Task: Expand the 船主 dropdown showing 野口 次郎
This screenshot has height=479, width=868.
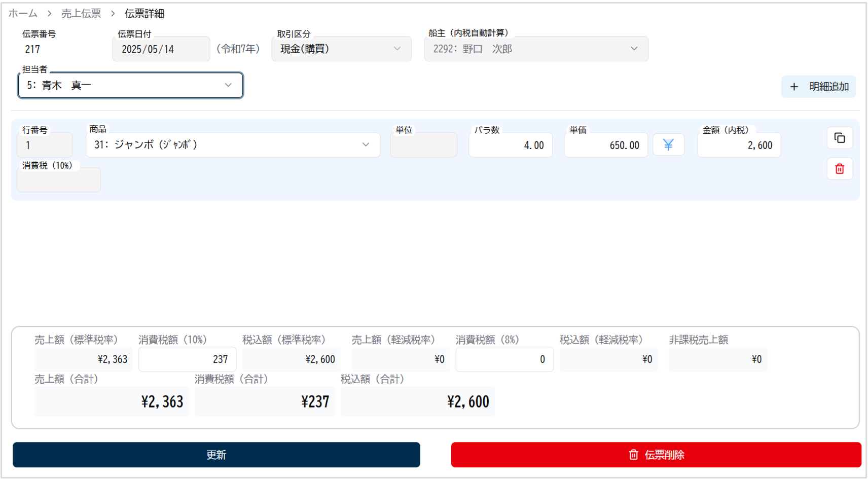Action: [x=535, y=49]
